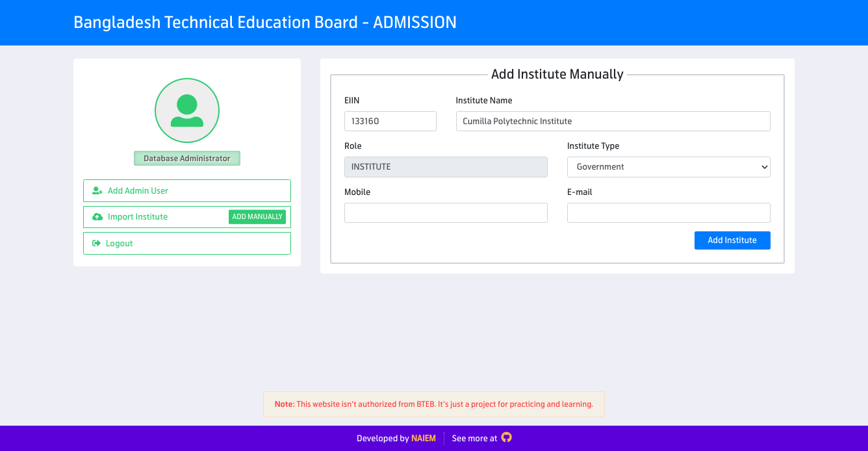Click the EIIN input showing 133160
The width and height of the screenshot is (868, 451).
(390, 121)
